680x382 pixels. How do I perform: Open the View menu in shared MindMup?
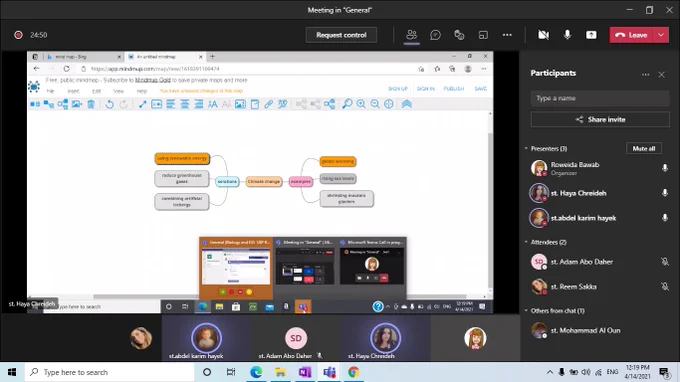point(118,91)
